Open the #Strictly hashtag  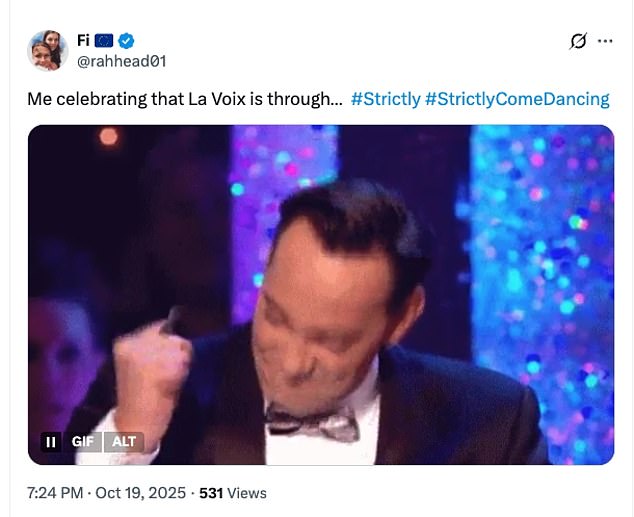384,99
